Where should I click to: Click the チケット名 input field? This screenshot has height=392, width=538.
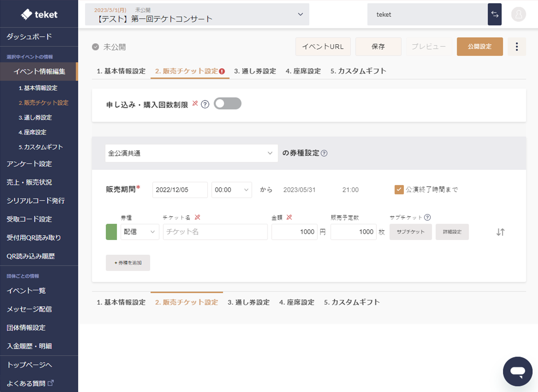pyautogui.click(x=215, y=232)
